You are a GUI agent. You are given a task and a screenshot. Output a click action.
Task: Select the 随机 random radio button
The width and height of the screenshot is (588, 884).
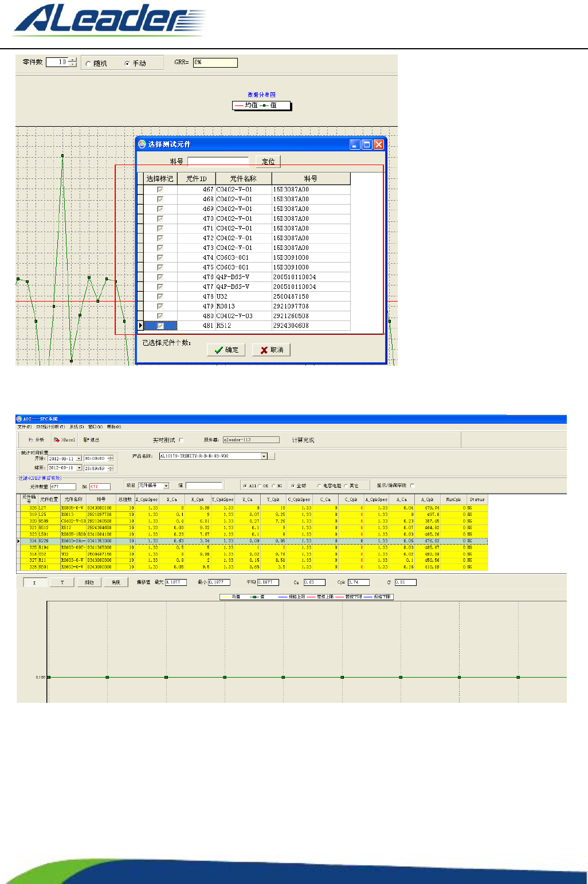(88, 64)
